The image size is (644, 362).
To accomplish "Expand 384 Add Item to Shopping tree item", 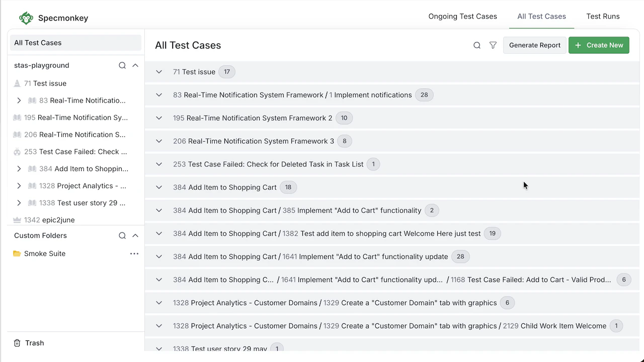I will tap(19, 169).
